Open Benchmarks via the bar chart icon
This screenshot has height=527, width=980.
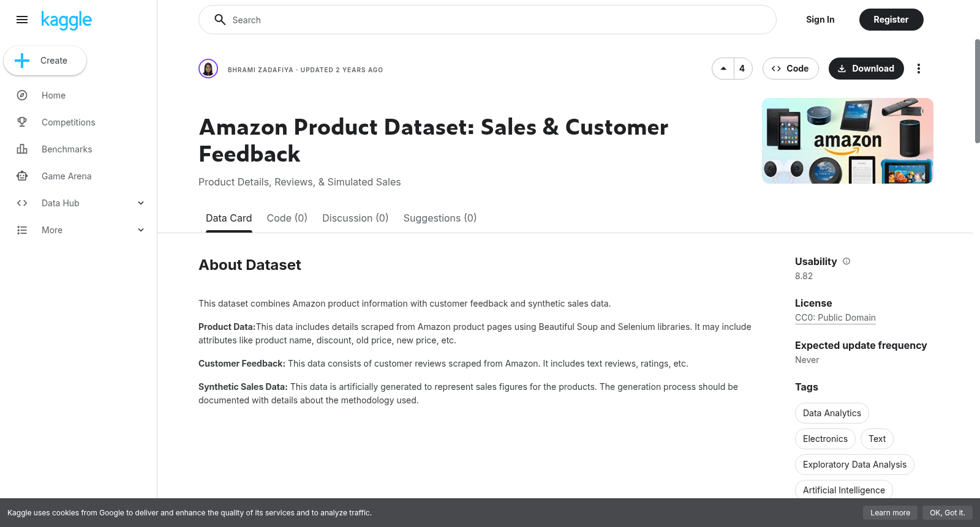(22, 149)
